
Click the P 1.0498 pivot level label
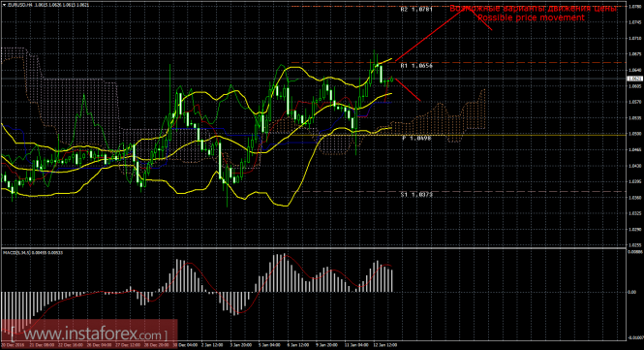(x=416, y=139)
